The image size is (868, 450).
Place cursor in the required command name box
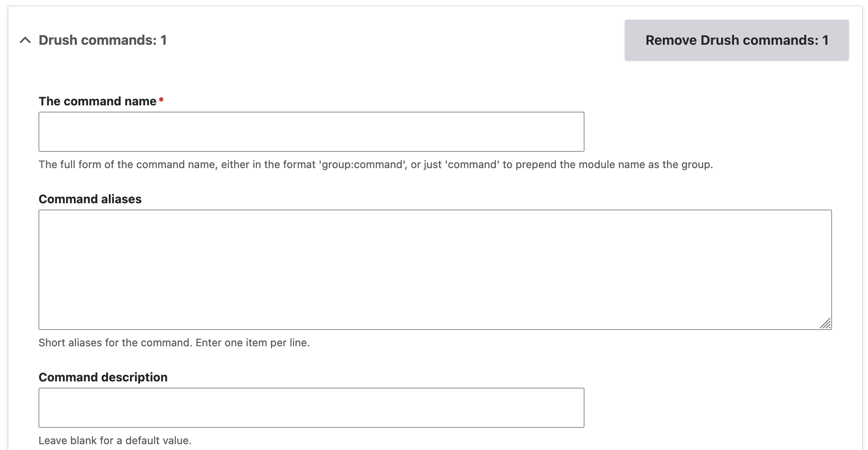click(x=311, y=132)
